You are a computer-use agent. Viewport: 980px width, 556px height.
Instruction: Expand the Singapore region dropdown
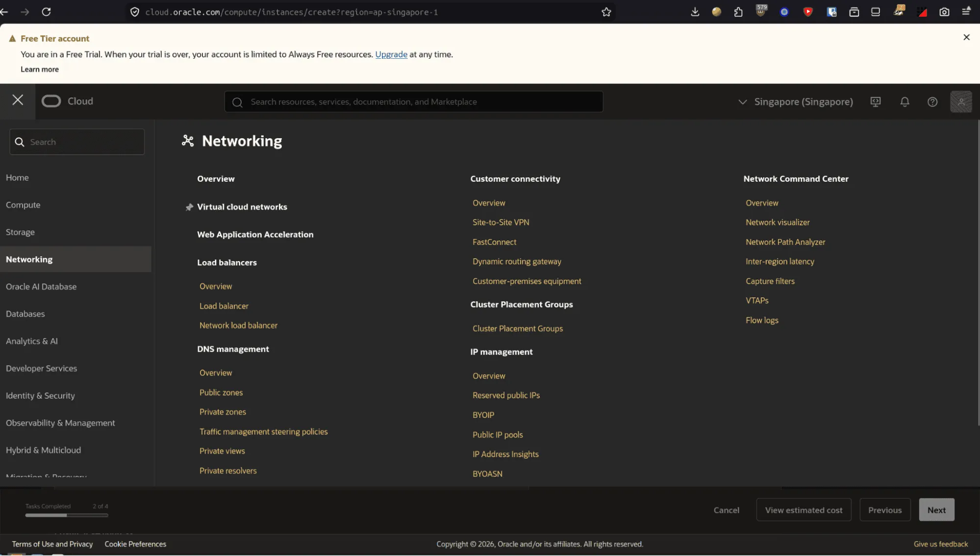(x=795, y=102)
